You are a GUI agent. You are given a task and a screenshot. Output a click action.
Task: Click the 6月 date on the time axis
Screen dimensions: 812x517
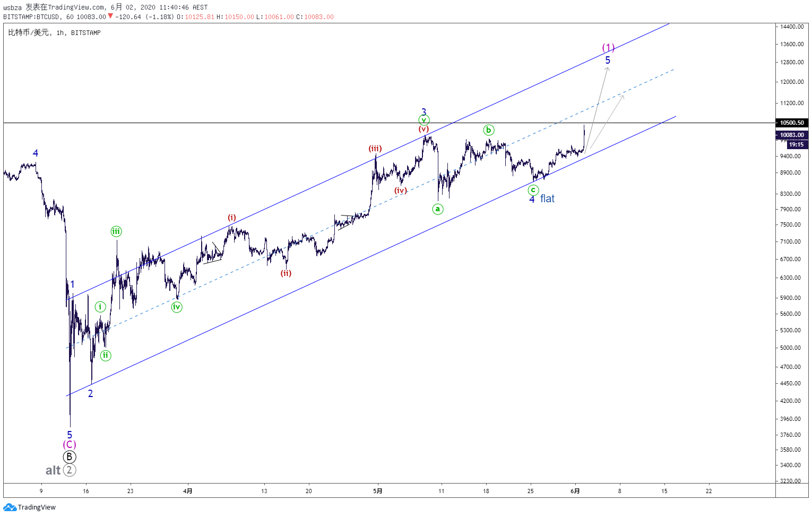(575, 491)
